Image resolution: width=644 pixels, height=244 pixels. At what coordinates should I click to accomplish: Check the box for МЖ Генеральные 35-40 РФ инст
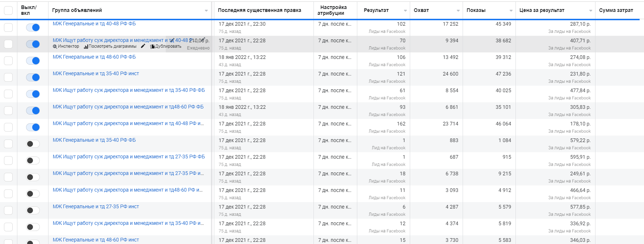point(8,77)
